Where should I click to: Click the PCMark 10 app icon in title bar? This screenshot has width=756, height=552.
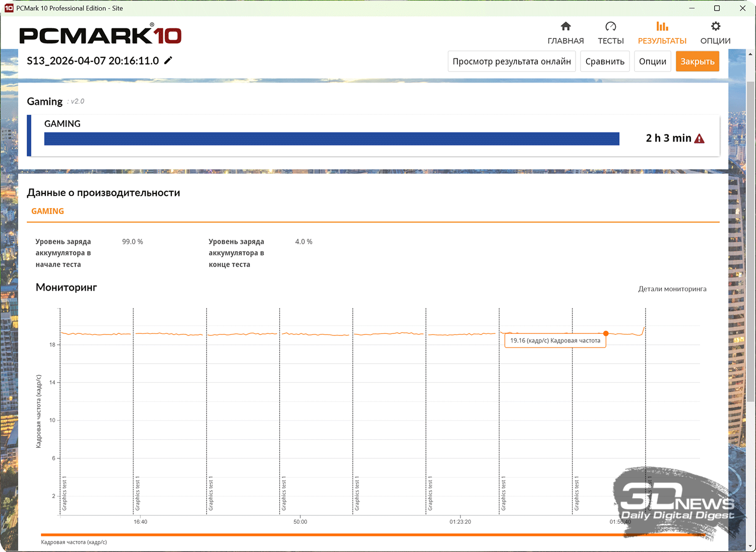pos(9,8)
